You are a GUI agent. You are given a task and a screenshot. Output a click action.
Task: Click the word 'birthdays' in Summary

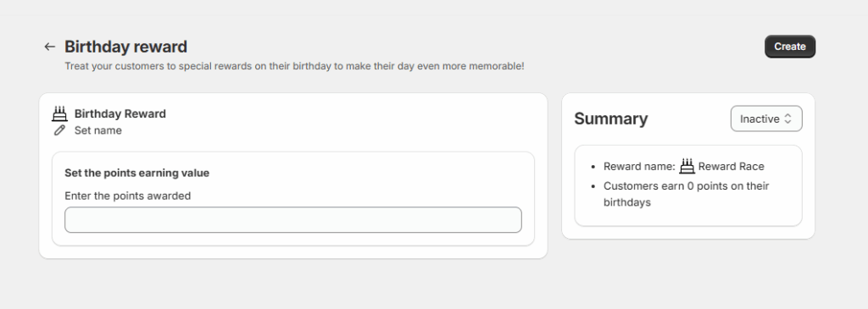(x=626, y=202)
